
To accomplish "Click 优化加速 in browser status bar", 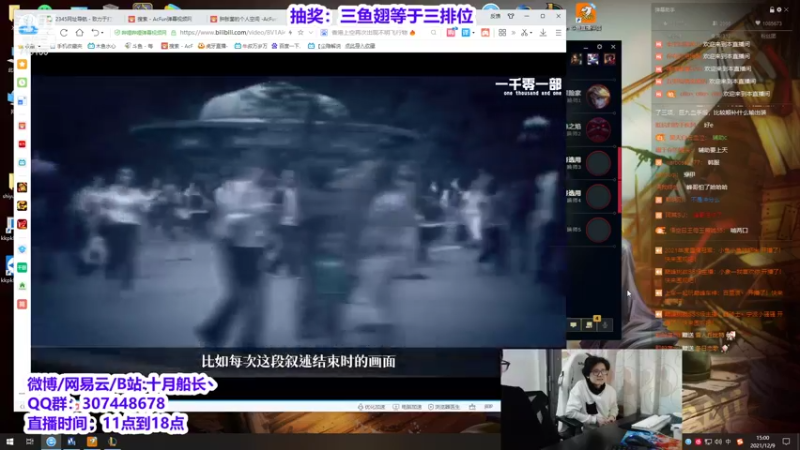I will click(x=371, y=407).
